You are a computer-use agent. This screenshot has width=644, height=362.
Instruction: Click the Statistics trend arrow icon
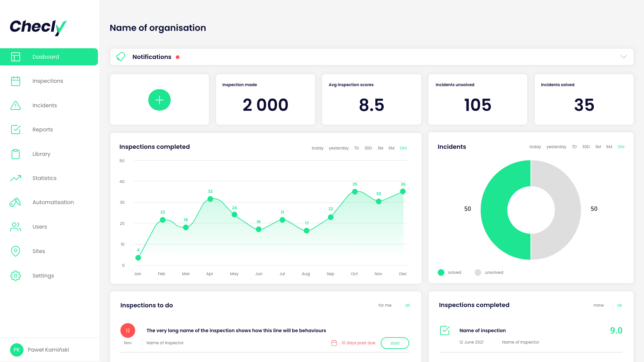[15, 178]
